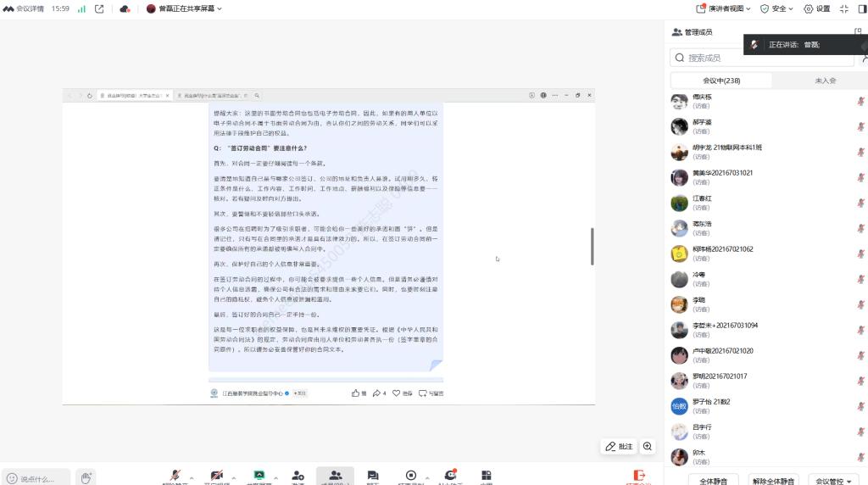Click the manage members icon in toolbar
The image size is (868, 485).
click(x=335, y=476)
